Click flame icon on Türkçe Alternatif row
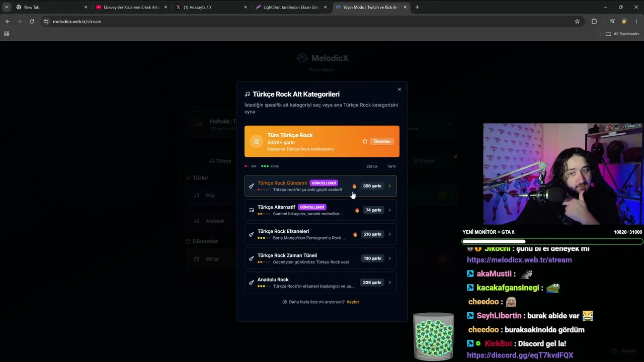Image resolution: width=644 pixels, height=362 pixels. [357, 210]
